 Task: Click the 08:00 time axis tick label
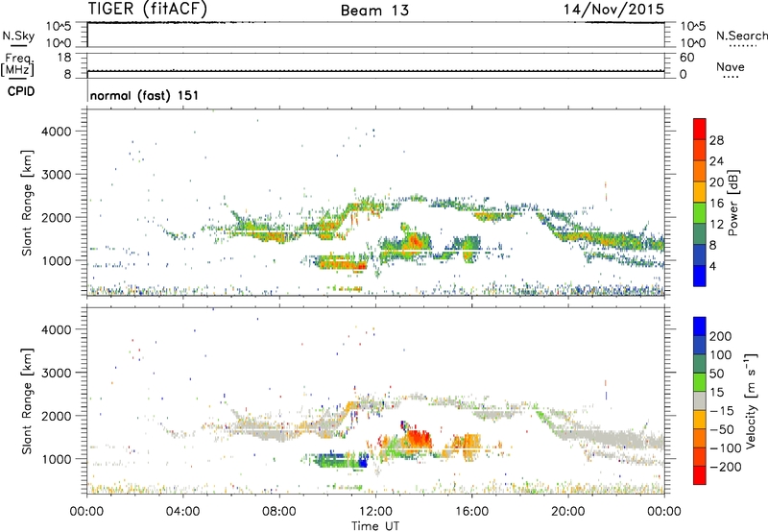pos(279,512)
